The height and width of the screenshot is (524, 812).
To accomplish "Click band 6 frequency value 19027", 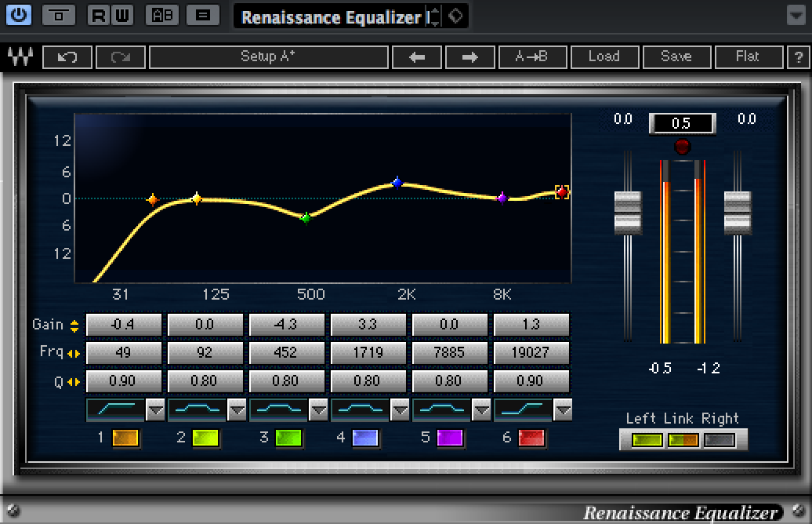I will coord(531,353).
